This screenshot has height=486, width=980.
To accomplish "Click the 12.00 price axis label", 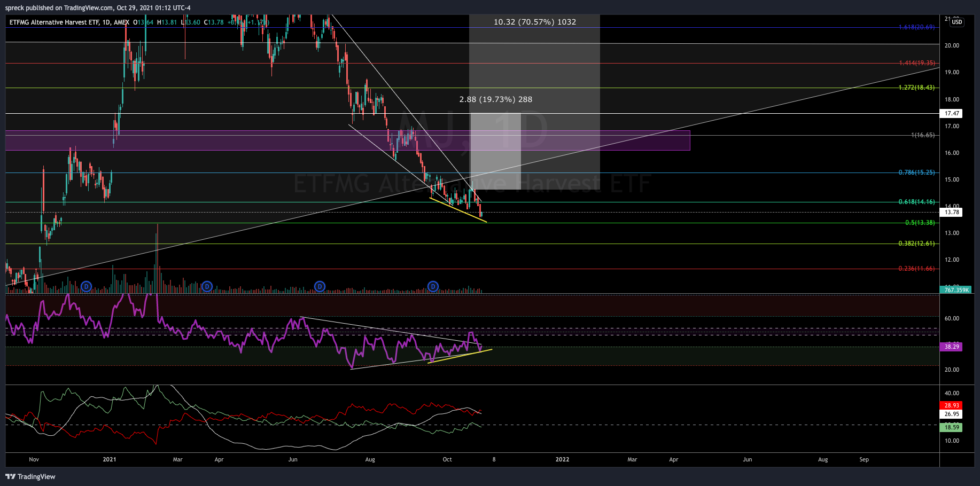I will tap(952, 260).
